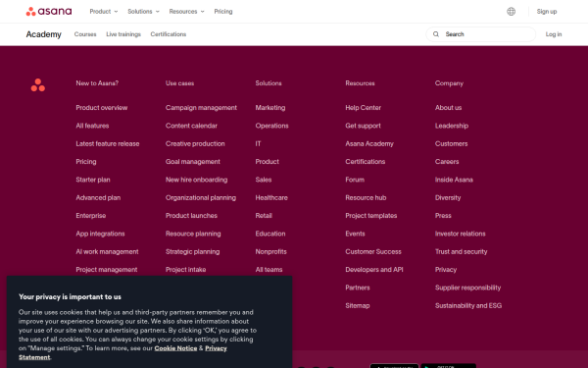Open the language globe icon
Image resolution: width=588 pixels, height=368 pixels.
coord(512,11)
